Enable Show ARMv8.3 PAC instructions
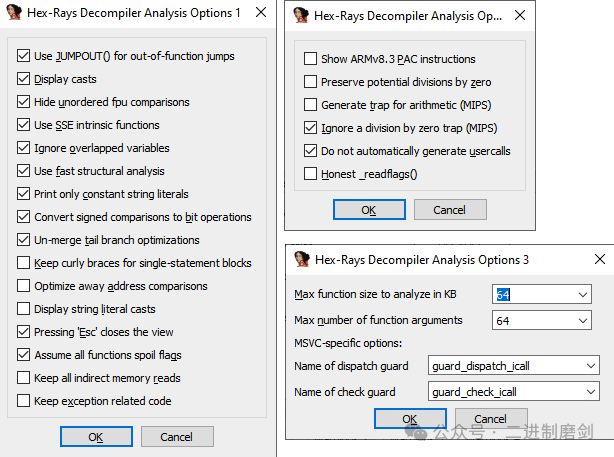The height and width of the screenshot is (457, 614). click(311, 59)
